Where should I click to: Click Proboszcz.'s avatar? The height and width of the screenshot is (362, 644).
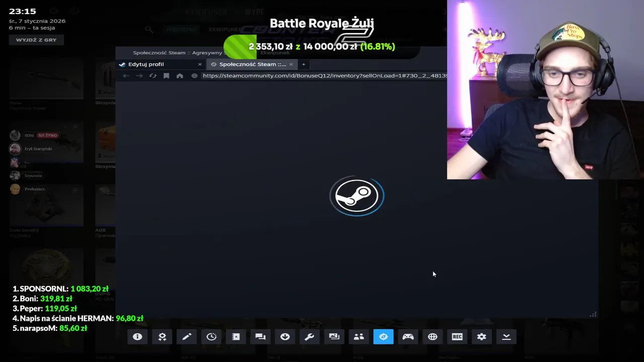pyautogui.click(x=15, y=189)
